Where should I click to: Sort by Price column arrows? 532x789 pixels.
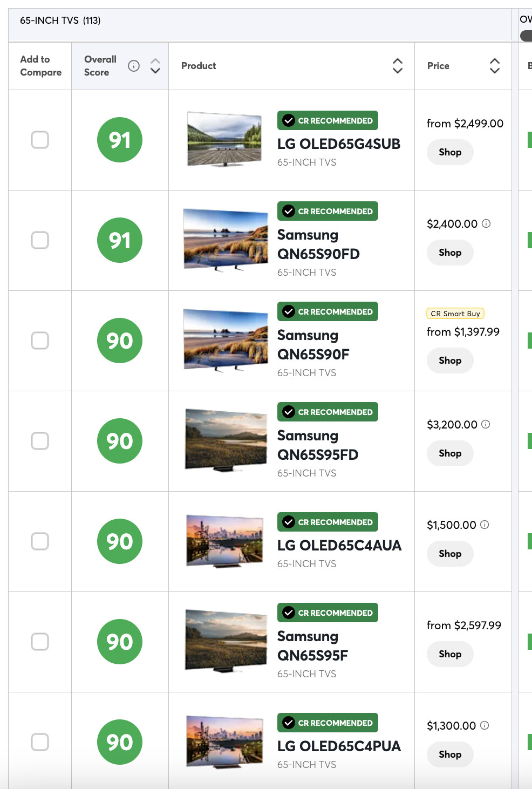(495, 66)
